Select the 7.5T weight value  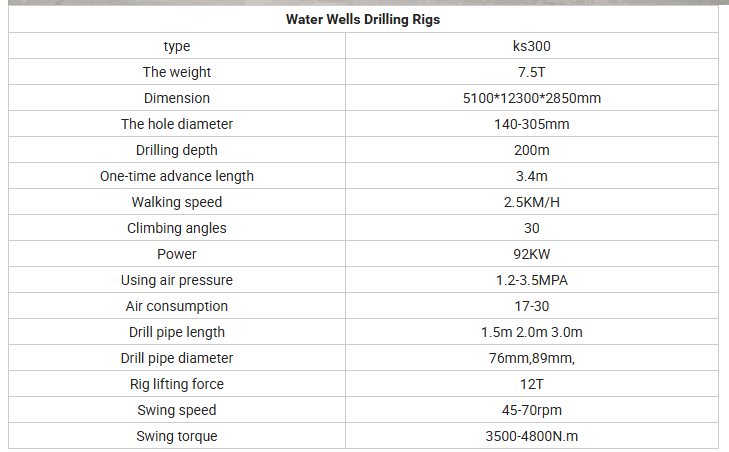pyautogui.click(x=531, y=72)
